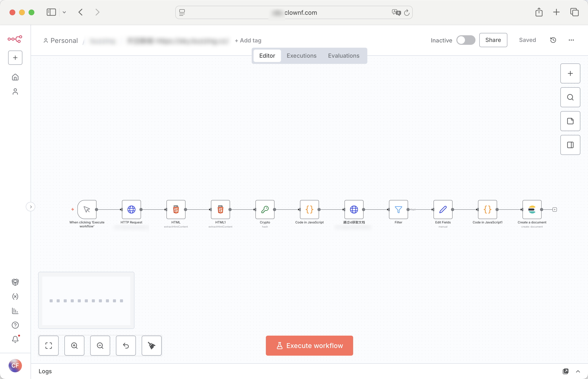This screenshot has width=588, height=379.
Task: Click the tidy up workflow broom icon
Action: (152, 346)
